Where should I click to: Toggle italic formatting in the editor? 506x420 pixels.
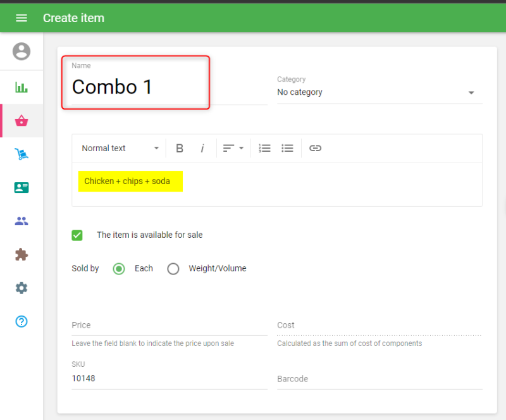[202, 149]
